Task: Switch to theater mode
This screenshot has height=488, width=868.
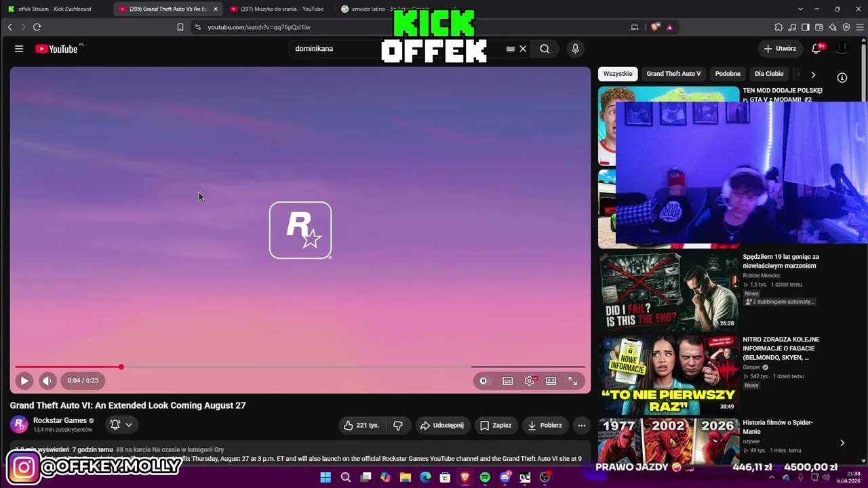Action: pos(551,381)
